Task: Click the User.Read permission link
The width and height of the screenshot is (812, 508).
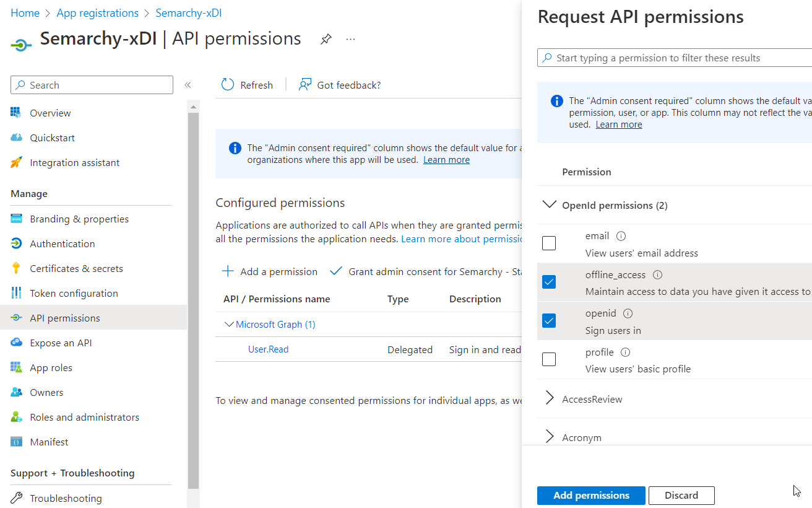Action: pos(268,349)
